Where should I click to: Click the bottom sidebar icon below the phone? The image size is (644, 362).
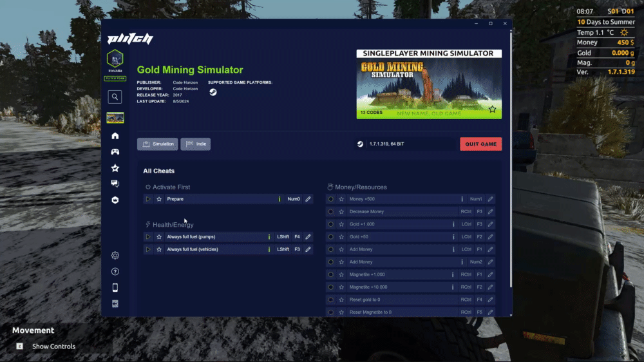(x=115, y=303)
